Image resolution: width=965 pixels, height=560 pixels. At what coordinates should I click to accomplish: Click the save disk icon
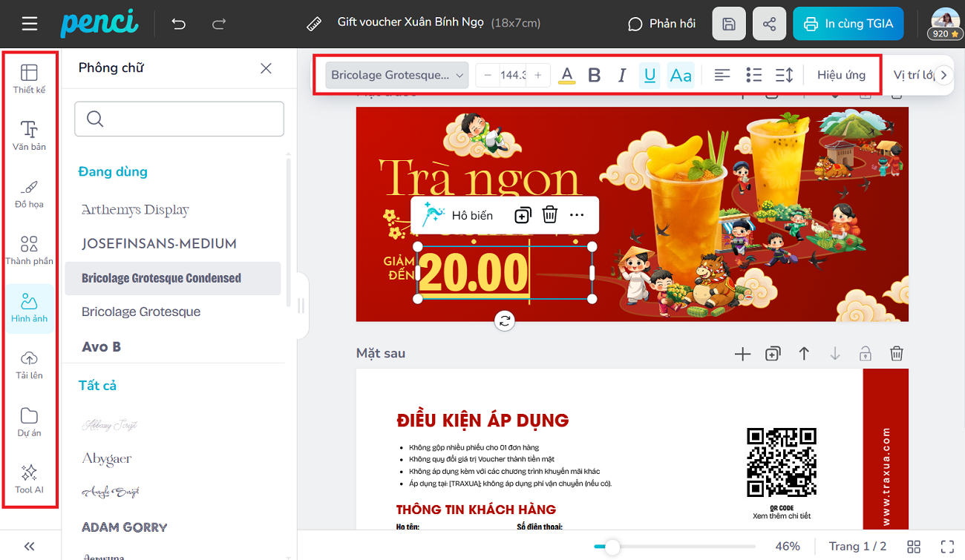(729, 24)
